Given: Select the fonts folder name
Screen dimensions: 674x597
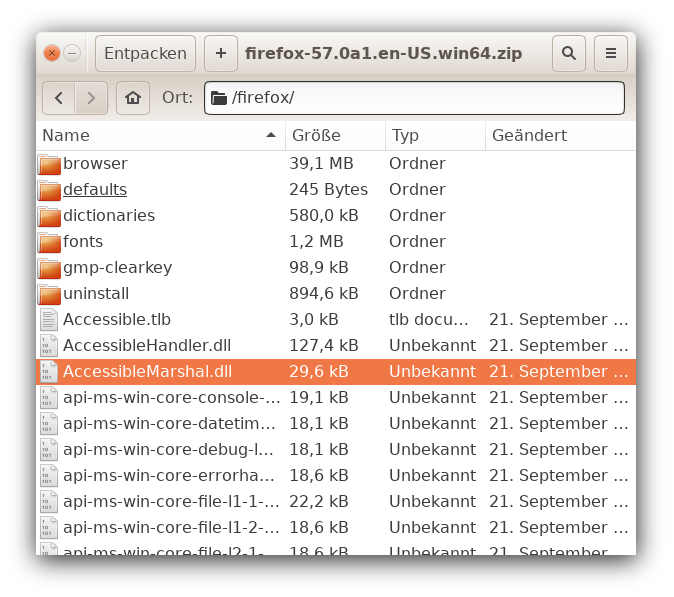Looking at the screenshot, I should click(83, 242).
